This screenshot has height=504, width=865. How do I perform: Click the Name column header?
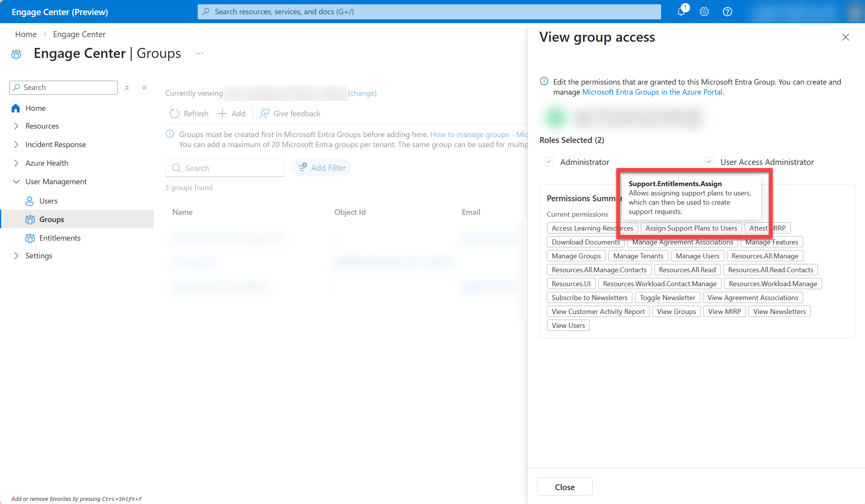(x=182, y=212)
